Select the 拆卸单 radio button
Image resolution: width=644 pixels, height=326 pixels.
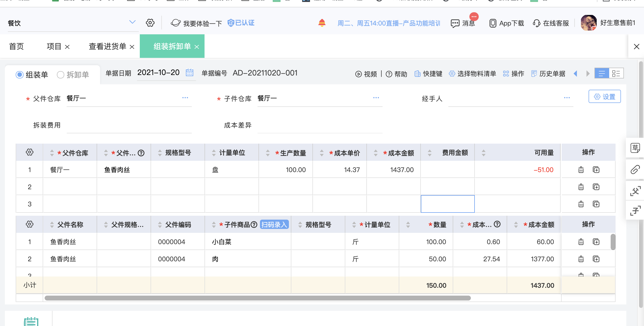[60, 75]
